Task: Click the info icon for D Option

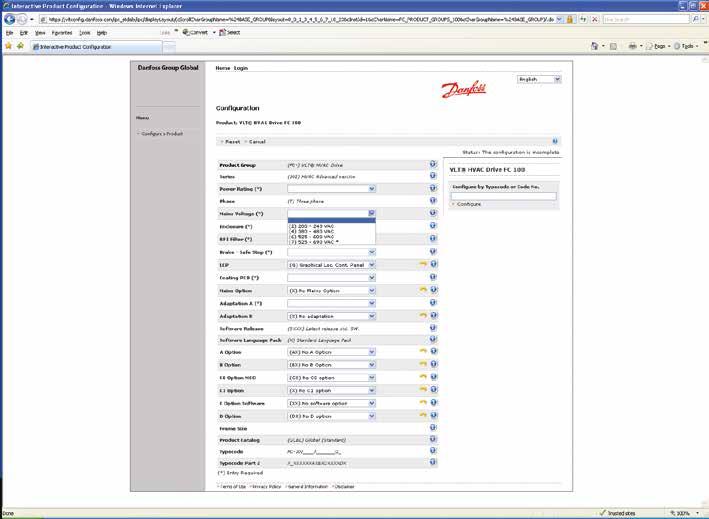Action: click(x=433, y=415)
